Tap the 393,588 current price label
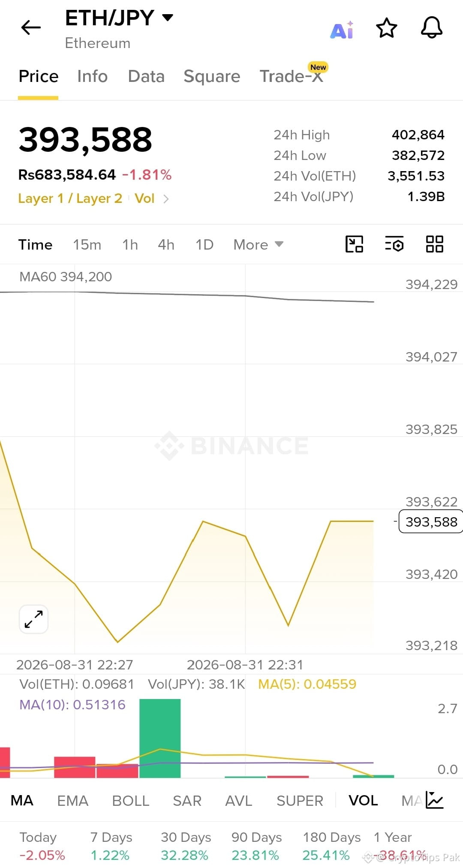The width and height of the screenshot is (463, 868). [x=431, y=521]
